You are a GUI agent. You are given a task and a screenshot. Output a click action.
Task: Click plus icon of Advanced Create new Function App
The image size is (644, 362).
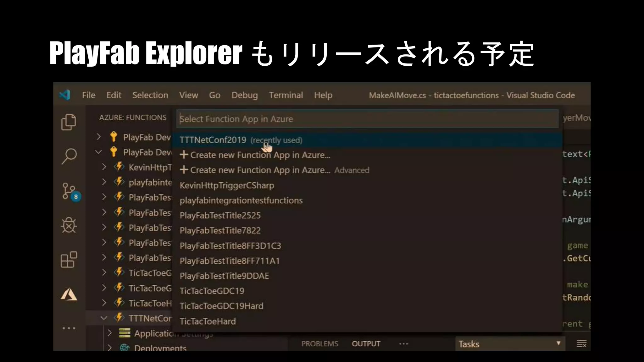pyautogui.click(x=184, y=170)
